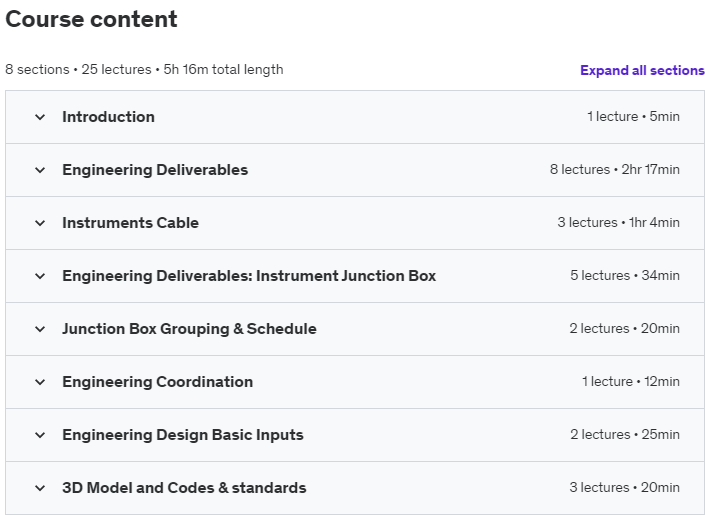Expand Engineering Design Basic Inputs chevron
The image size is (705, 515).
pyautogui.click(x=40, y=435)
